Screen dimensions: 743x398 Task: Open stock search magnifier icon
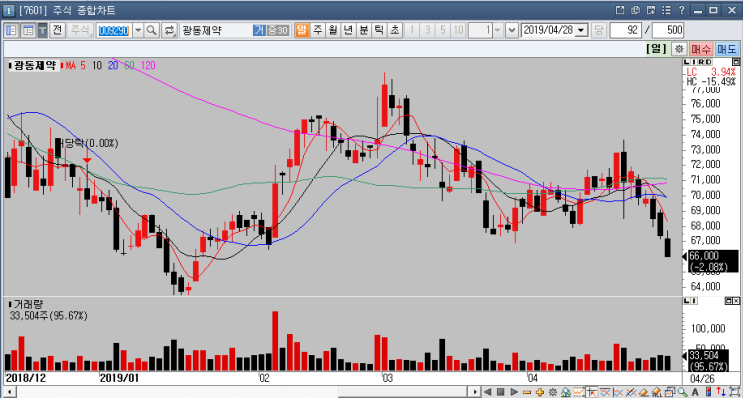pyautogui.click(x=152, y=31)
